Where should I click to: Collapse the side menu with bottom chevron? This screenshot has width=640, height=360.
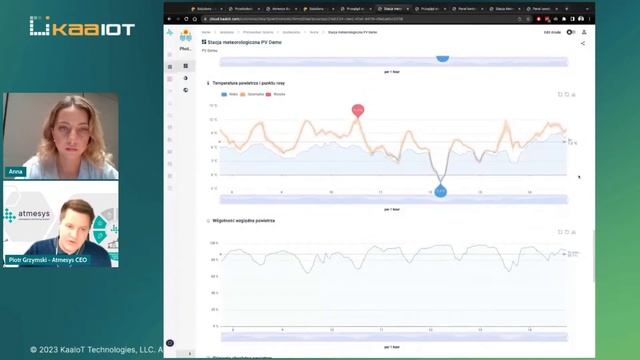coord(190,353)
